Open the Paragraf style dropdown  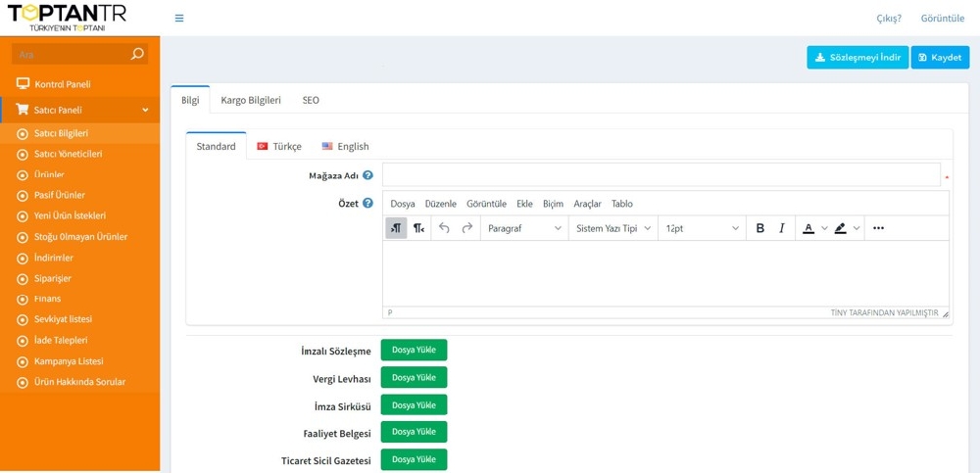[x=524, y=228]
